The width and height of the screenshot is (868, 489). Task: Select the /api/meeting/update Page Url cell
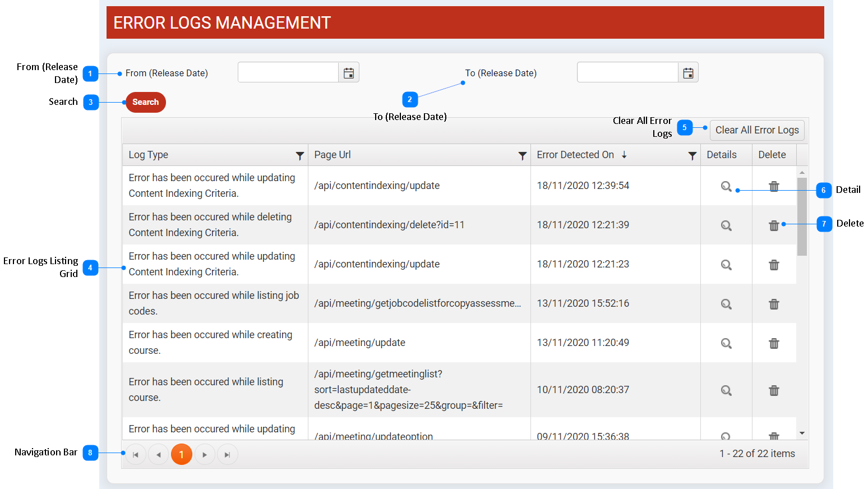point(419,343)
